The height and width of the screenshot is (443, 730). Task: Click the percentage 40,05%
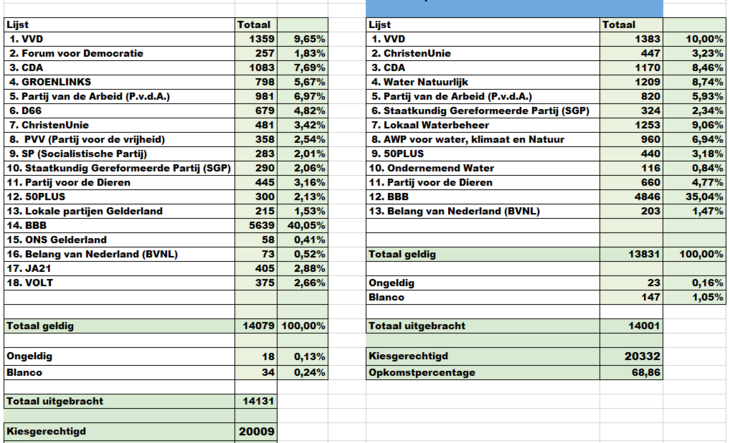pos(303,226)
